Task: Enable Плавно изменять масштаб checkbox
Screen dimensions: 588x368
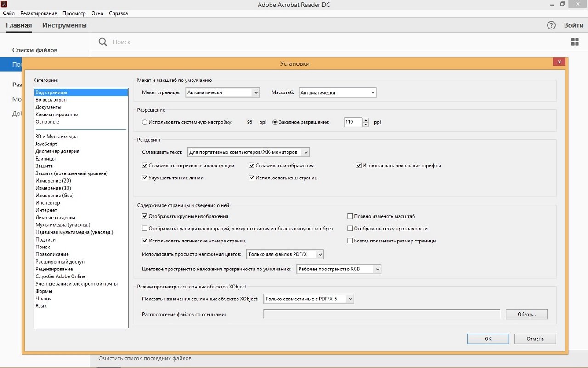Action: tap(350, 216)
